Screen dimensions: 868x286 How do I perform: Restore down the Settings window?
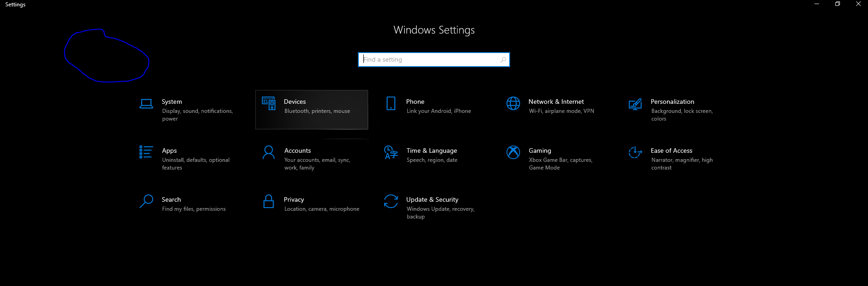click(x=838, y=4)
